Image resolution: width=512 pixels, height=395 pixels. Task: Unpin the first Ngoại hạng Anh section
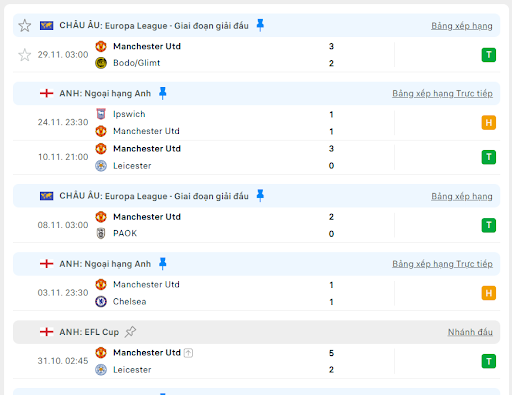[163, 93]
